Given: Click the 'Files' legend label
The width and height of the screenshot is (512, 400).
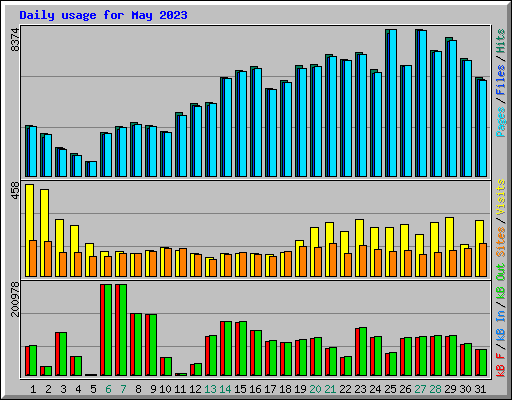Looking at the screenshot, I should (x=501, y=80).
